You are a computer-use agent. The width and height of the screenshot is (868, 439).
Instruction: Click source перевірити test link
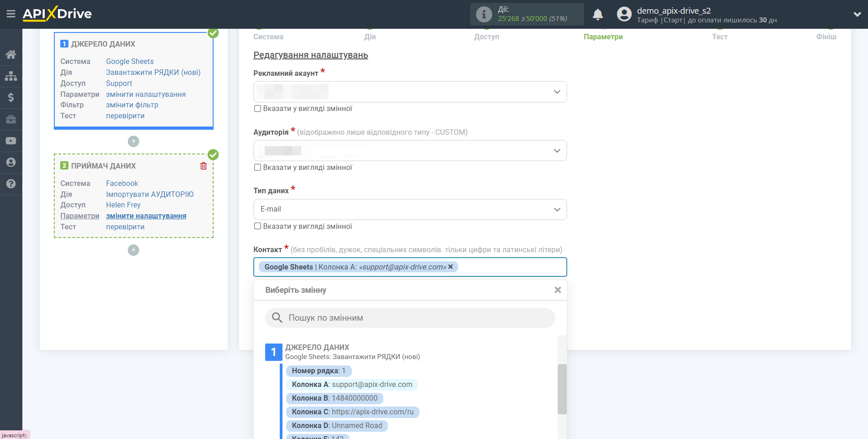click(x=125, y=116)
